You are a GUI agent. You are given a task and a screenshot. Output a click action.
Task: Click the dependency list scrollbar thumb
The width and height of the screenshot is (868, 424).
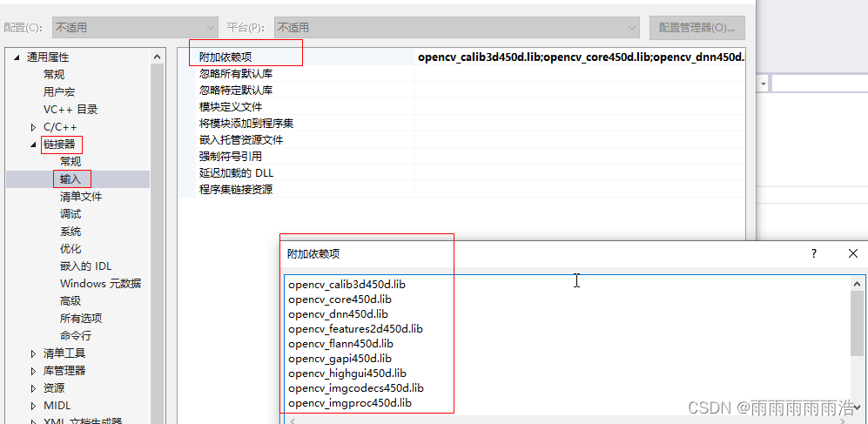coord(858,322)
